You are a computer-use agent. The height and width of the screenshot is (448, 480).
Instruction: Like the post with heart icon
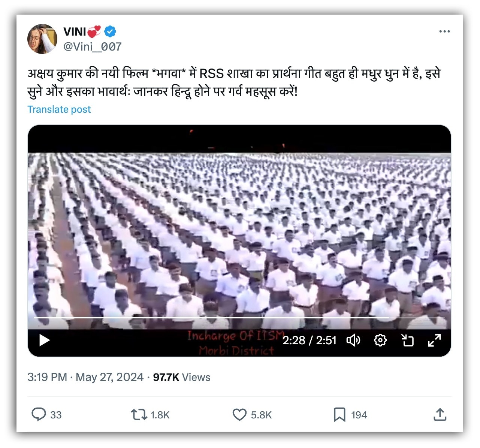(x=239, y=415)
